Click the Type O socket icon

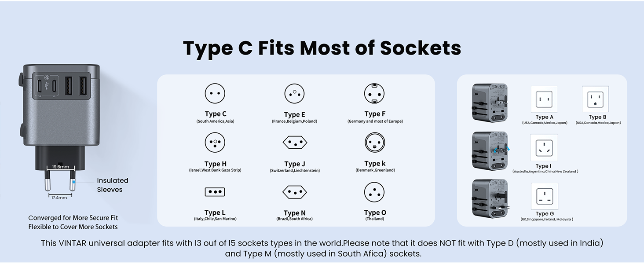pyautogui.click(x=374, y=192)
